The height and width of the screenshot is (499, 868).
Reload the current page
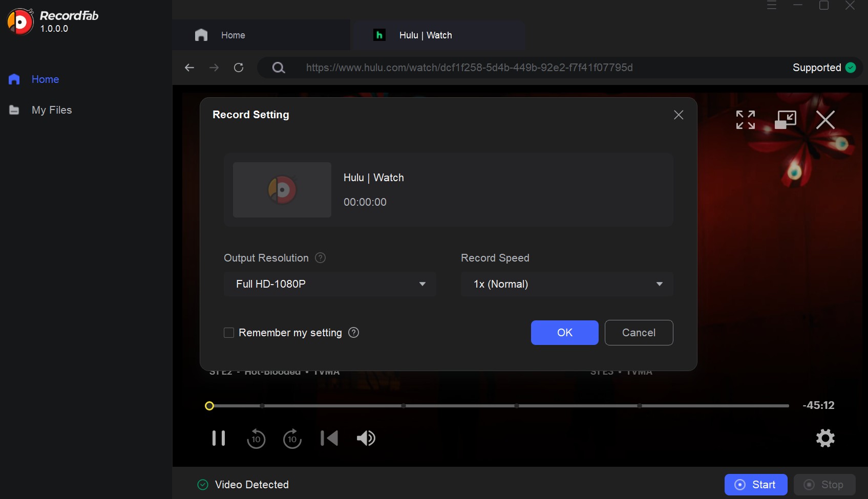pos(239,68)
